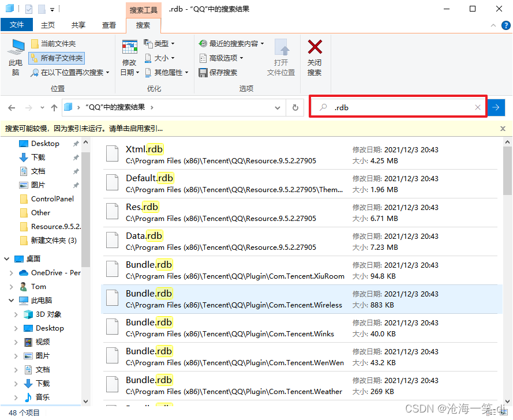Expand the Tom user node
Screen dimensions: 513x420
click(12, 287)
